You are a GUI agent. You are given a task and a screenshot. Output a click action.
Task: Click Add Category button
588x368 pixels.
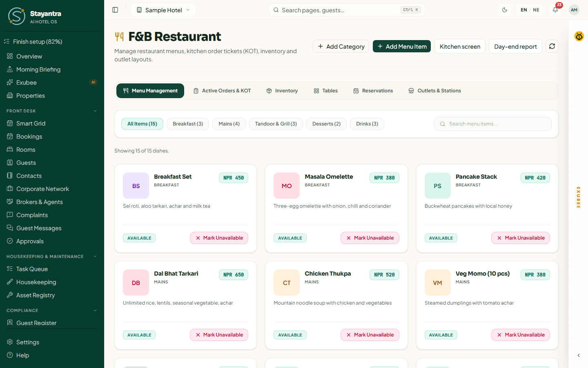click(341, 46)
